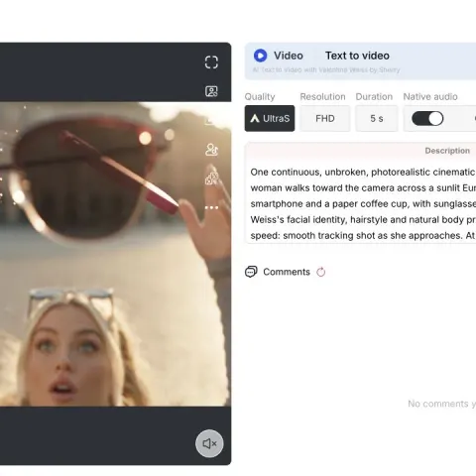
Task: Open fullscreen view of the video
Action: [x=211, y=62]
